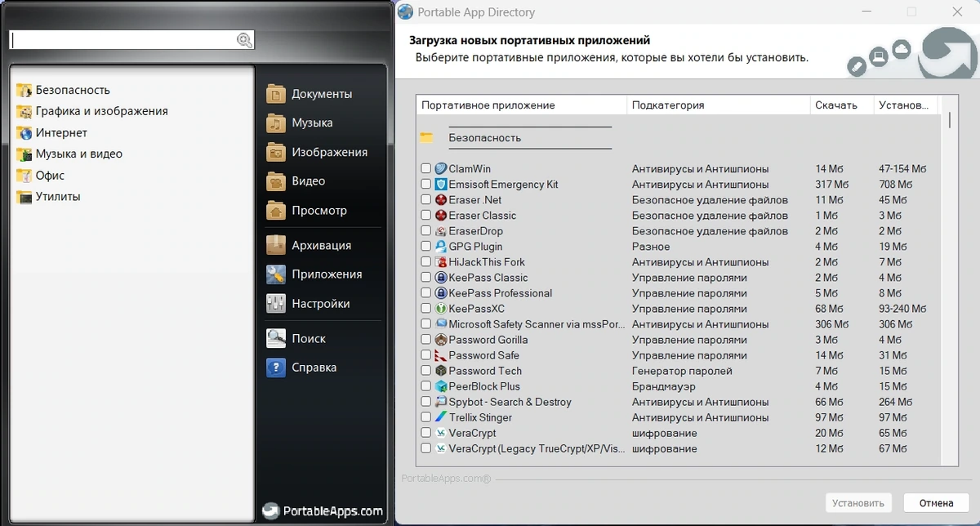Click the PeerBlock Plus cube icon
Screen dimensions: 980x526
tap(441, 386)
